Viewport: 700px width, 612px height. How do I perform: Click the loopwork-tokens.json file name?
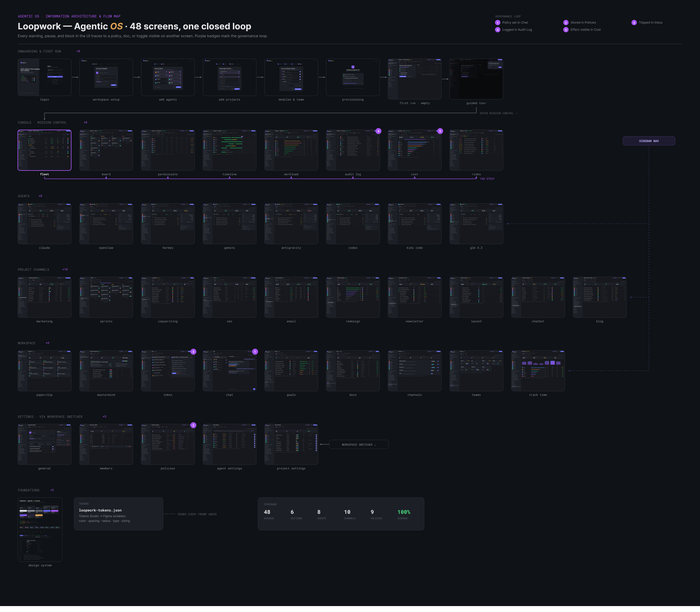(100, 510)
